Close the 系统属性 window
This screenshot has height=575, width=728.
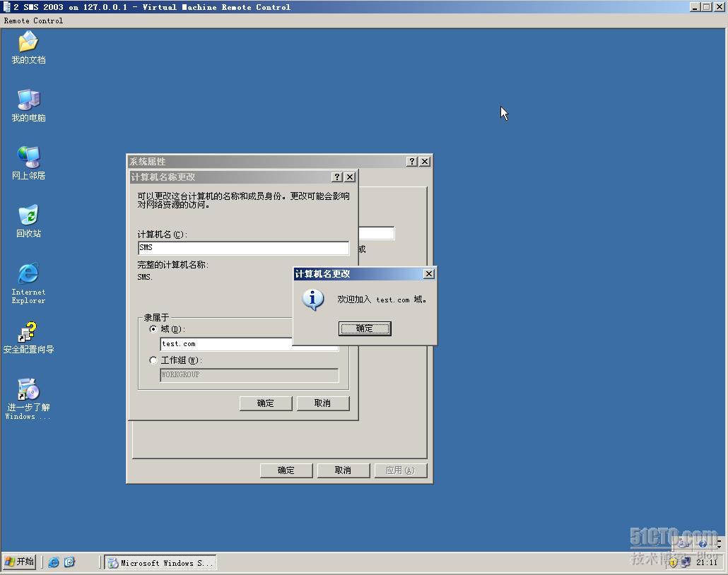coord(425,161)
